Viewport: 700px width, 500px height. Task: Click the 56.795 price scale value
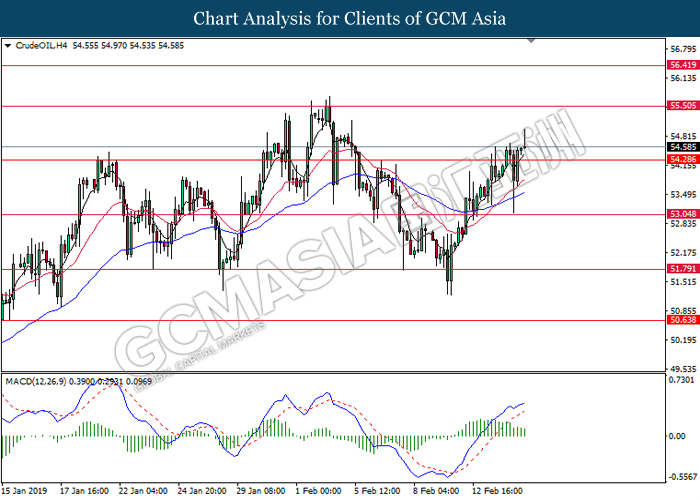tap(683, 49)
